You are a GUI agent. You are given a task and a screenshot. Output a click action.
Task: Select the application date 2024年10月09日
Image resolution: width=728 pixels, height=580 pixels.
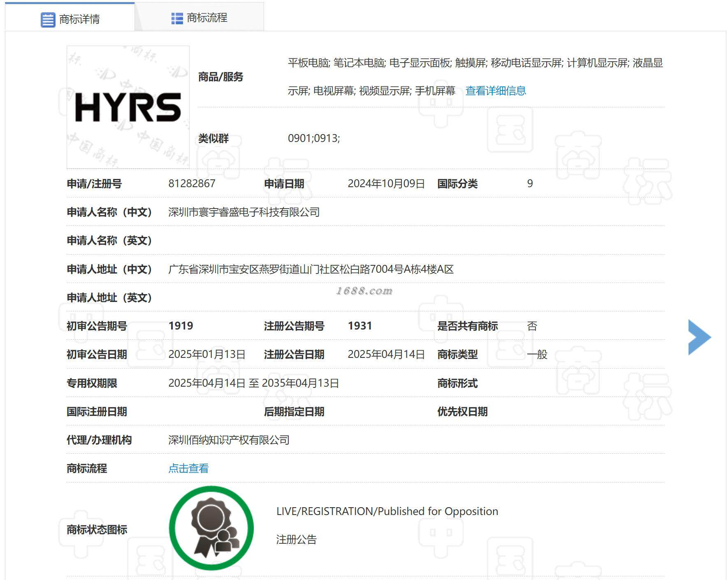(386, 183)
